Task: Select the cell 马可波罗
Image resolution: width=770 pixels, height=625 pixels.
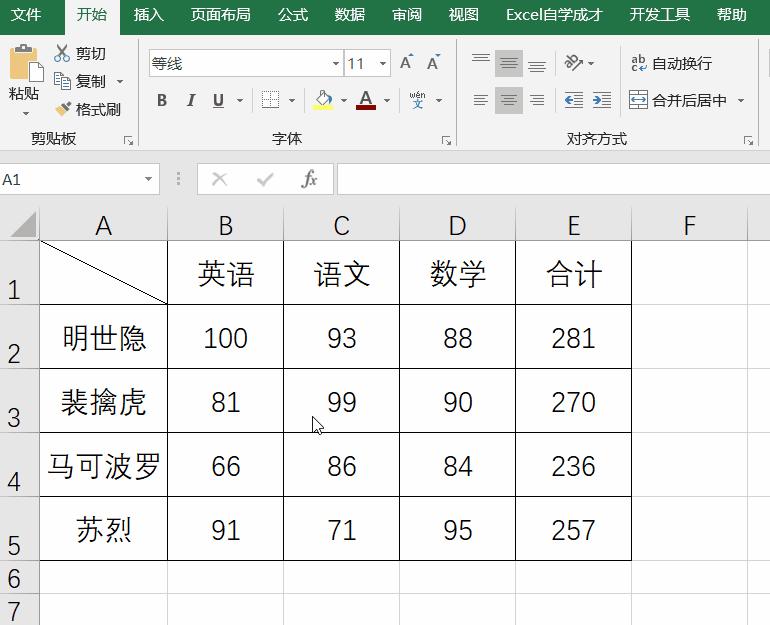Action: click(x=104, y=464)
